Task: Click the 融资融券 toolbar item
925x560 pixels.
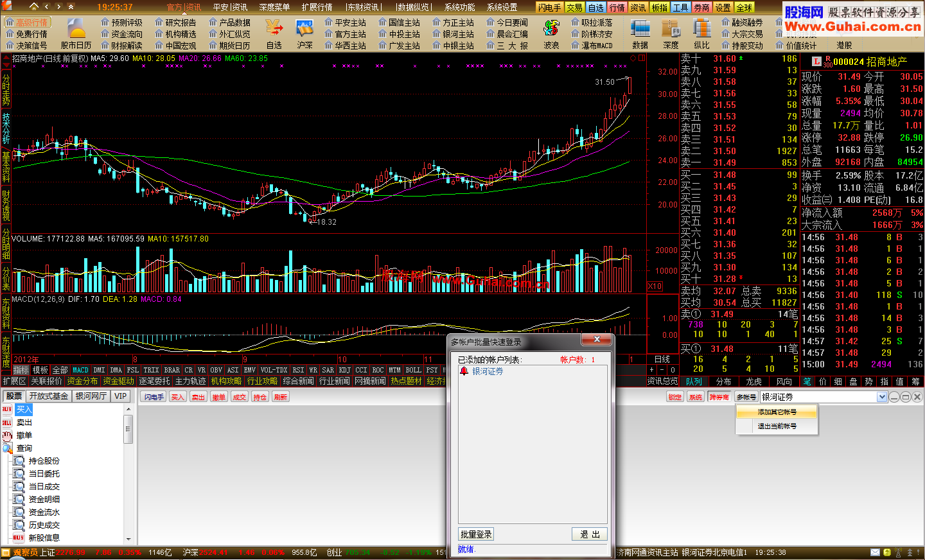Action: point(742,22)
